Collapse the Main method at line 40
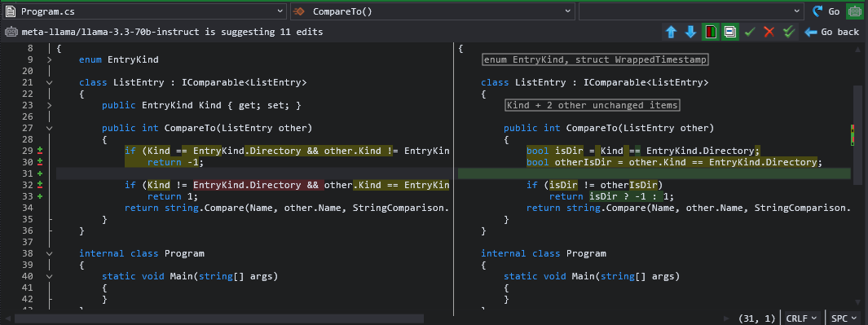This screenshot has width=868, height=325. point(49,276)
